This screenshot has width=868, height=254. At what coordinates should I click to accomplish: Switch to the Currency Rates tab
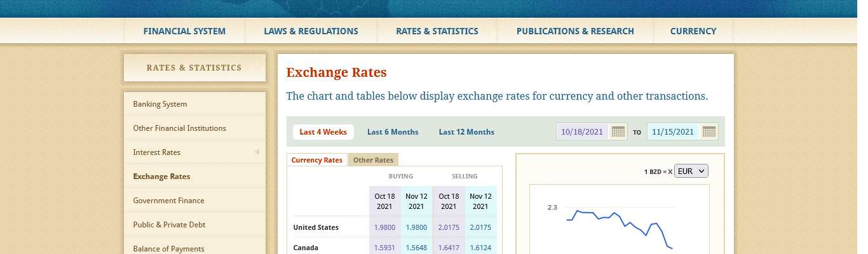click(316, 160)
